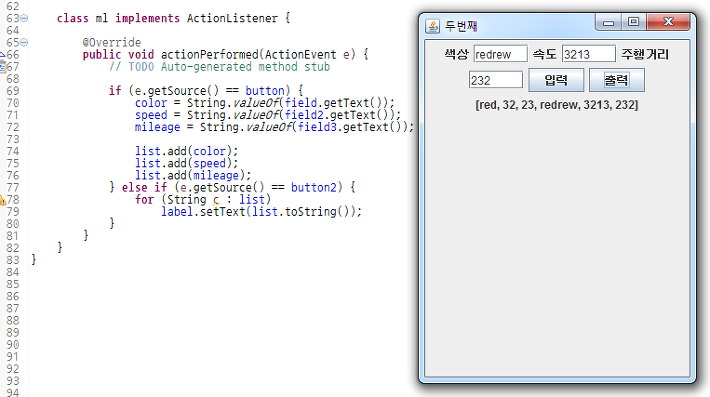The image size is (710, 397).
Task: Click the underlined variable c on line 78
Action: tap(216, 200)
